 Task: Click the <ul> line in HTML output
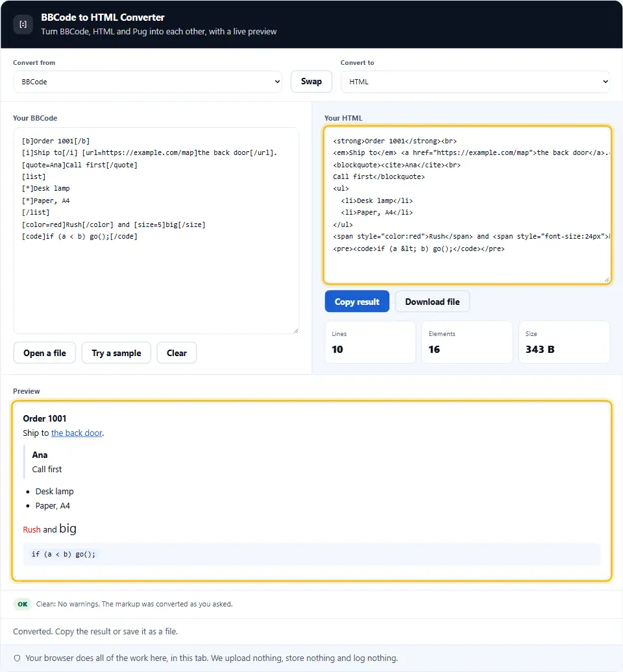pos(341,189)
